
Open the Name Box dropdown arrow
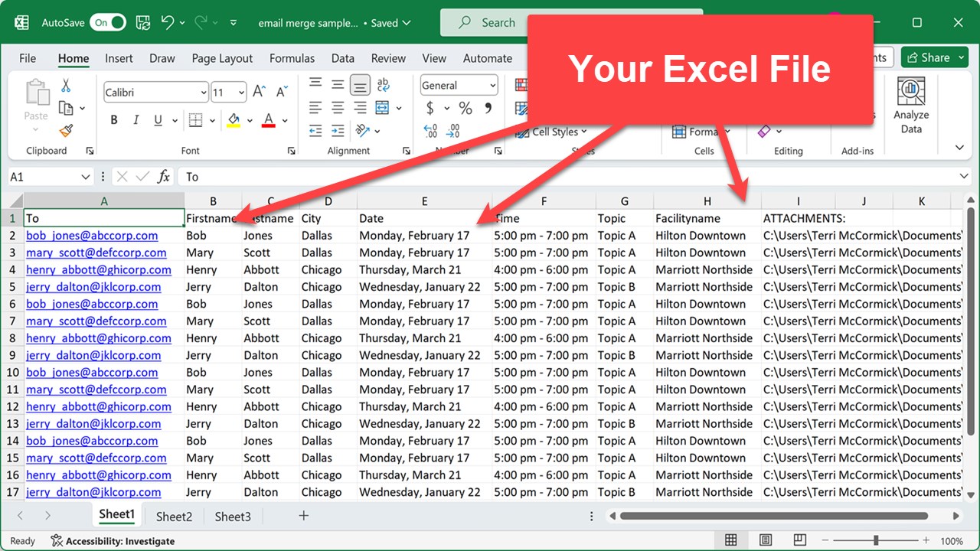(x=86, y=177)
